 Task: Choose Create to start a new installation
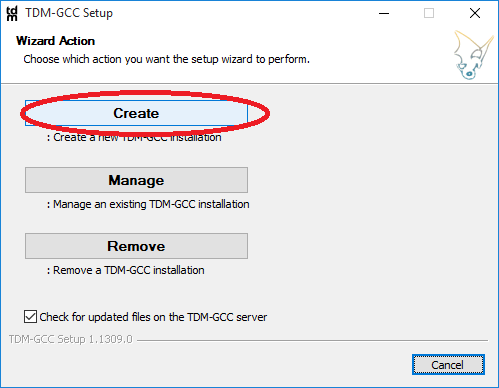click(x=136, y=113)
